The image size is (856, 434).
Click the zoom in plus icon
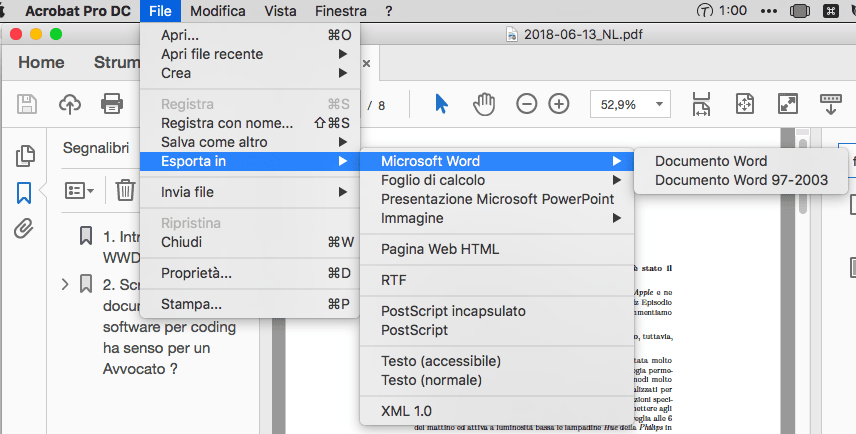[558, 104]
